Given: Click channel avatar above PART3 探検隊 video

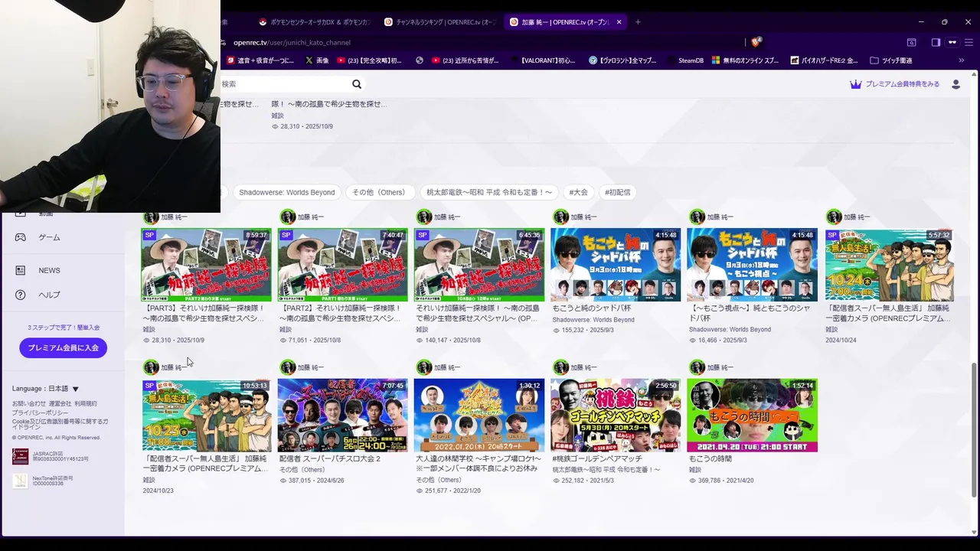Looking at the screenshot, I should pyautogui.click(x=151, y=217).
